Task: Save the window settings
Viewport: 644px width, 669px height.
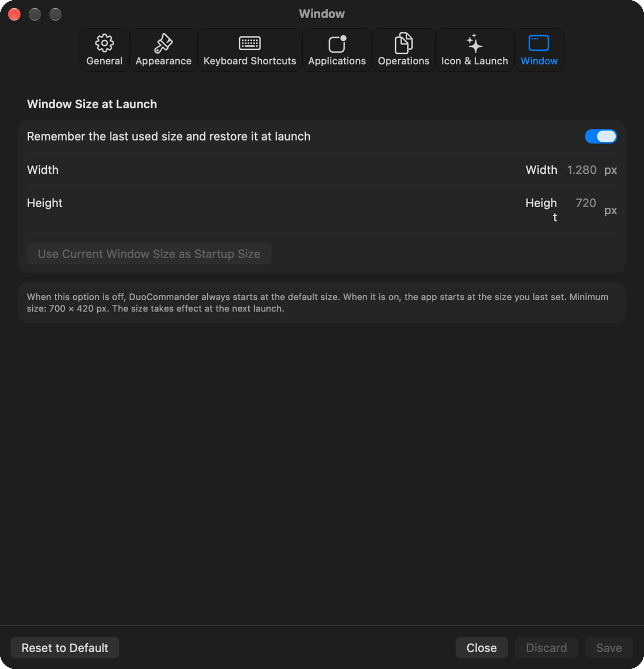Action: (x=608, y=648)
